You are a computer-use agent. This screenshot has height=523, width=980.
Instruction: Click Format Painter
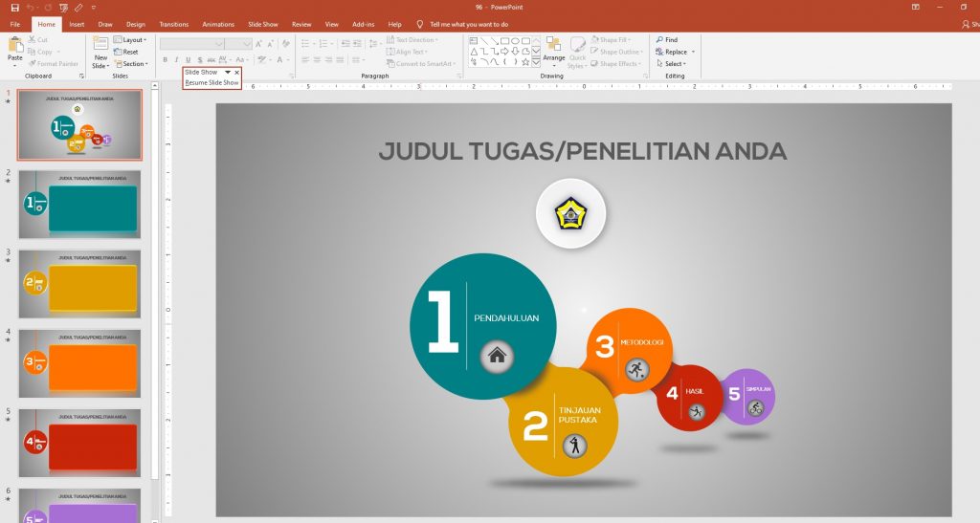[54, 64]
